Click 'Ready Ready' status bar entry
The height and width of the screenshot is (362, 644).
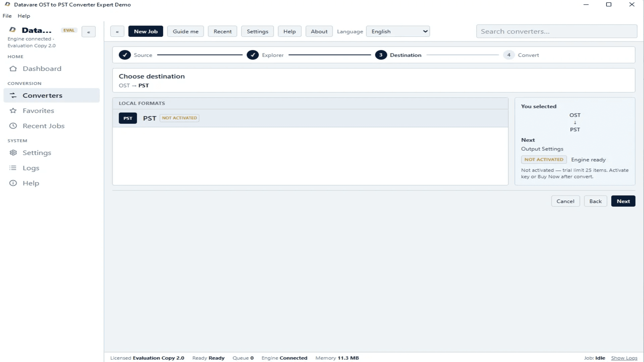coord(208,358)
